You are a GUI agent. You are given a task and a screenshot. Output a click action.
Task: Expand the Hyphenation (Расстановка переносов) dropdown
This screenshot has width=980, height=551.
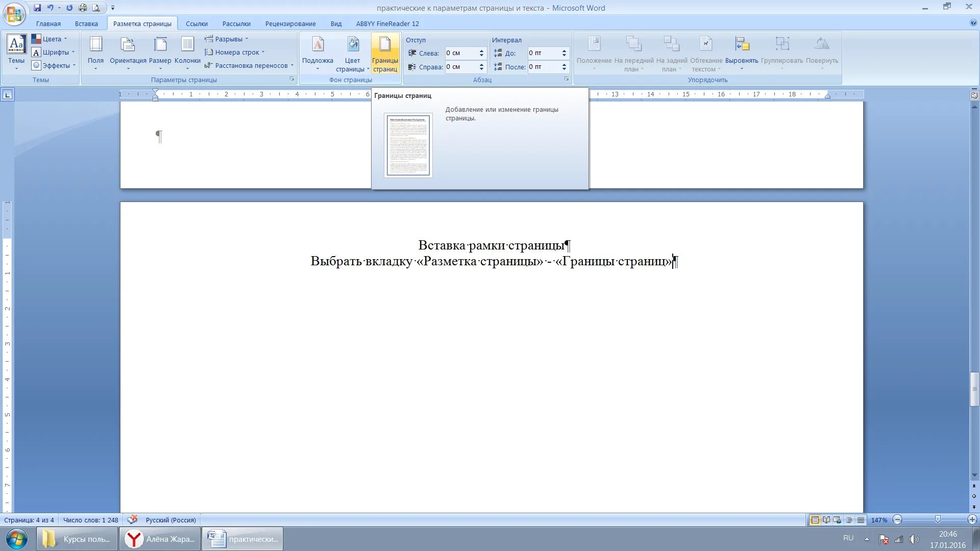[250, 65]
